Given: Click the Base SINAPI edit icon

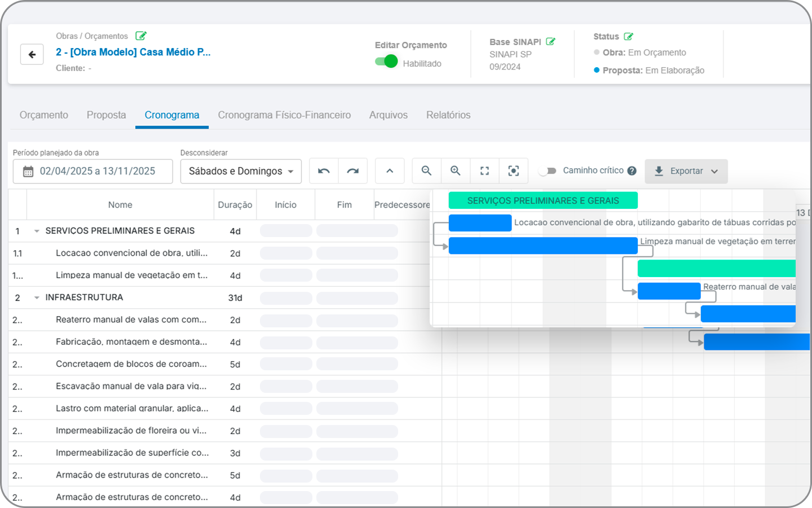Looking at the screenshot, I should click(x=551, y=42).
